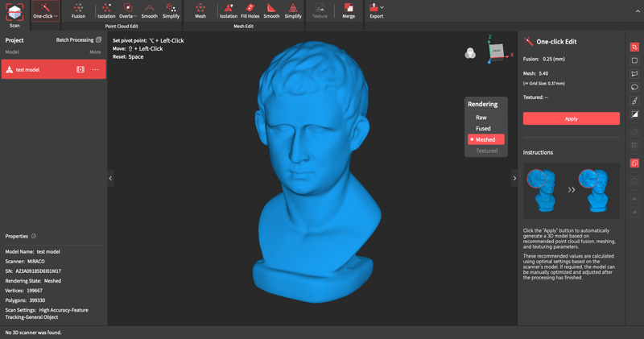Select the One-click edit tool

tap(45, 11)
